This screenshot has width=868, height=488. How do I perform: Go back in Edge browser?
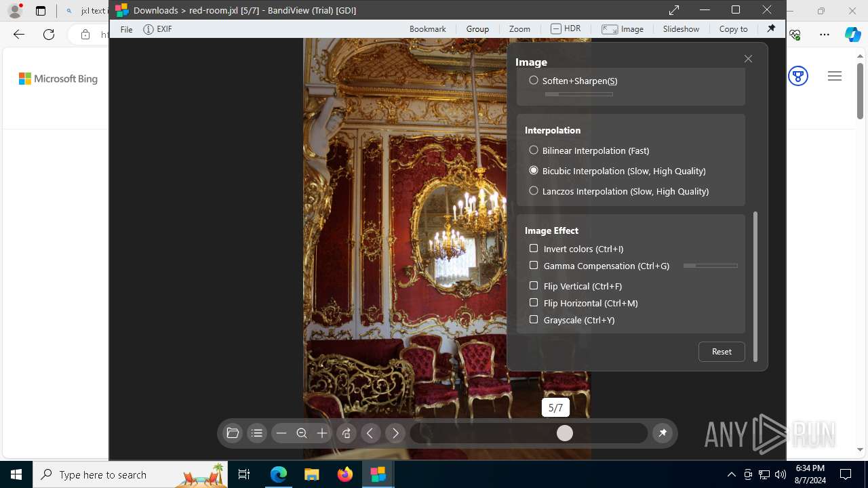coord(19,35)
